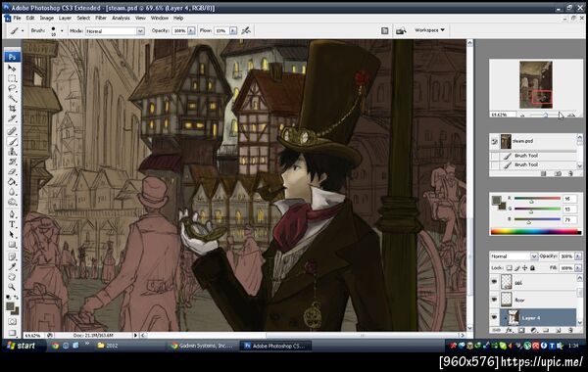Viewport: 588px width, 372px height.
Task: Select the Rectangular Marquee tool
Action: click(12, 78)
